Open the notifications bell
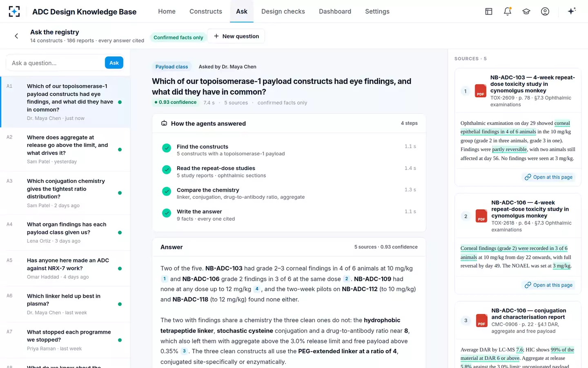588x368 pixels. [x=508, y=11]
